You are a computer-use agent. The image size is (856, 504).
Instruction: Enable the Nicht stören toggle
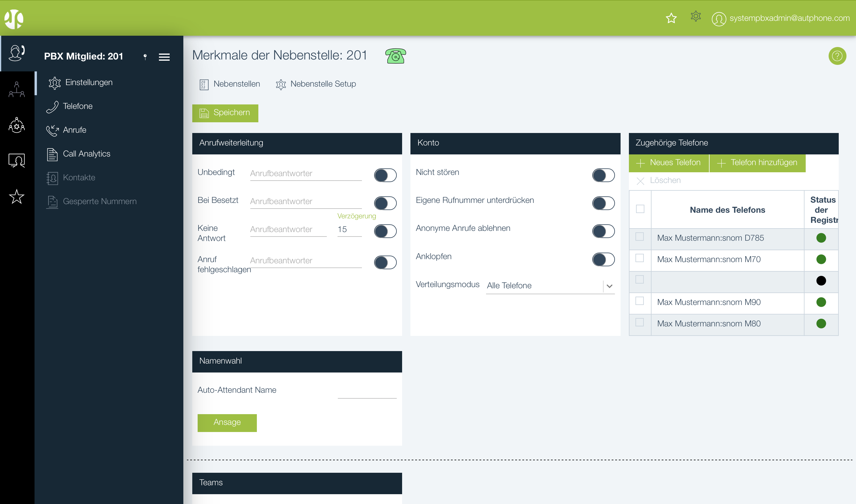[x=603, y=175]
